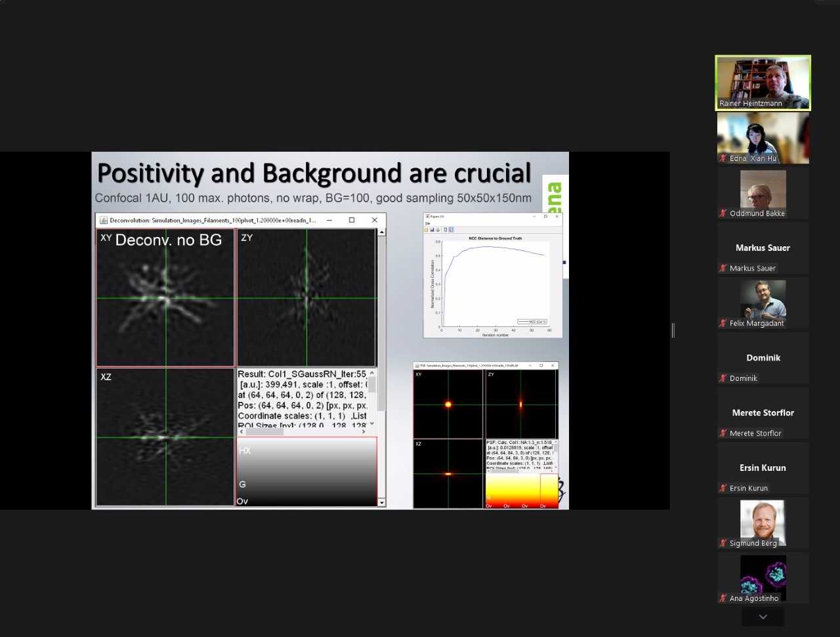Click scroll-up arrow in Deconvolution window
The width and height of the screenshot is (840, 637).
(x=382, y=232)
